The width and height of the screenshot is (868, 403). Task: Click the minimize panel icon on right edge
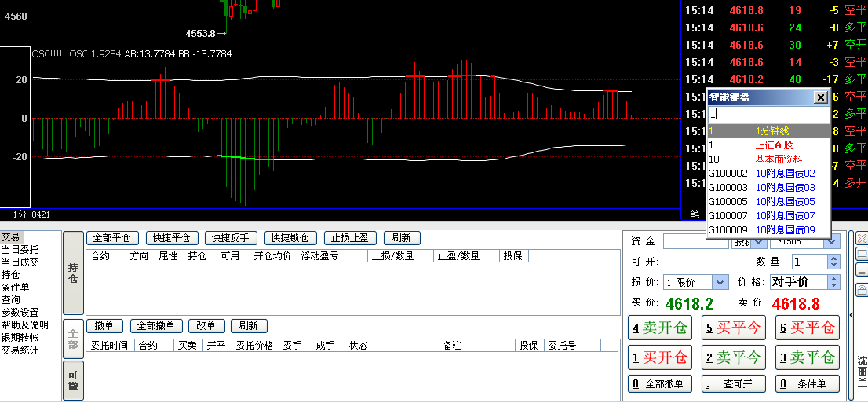862,272
